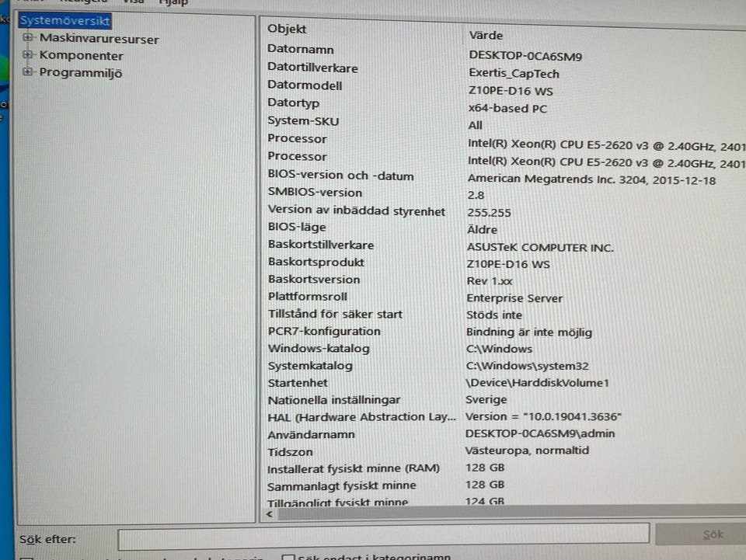Select the Komponenter tree item
This screenshot has height=560, width=746.
[x=81, y=56]
